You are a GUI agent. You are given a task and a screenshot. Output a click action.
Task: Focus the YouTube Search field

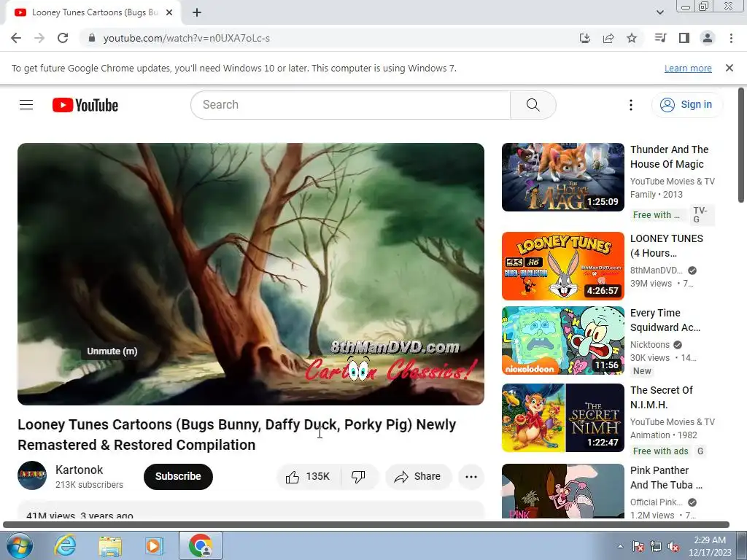(350, 105)
